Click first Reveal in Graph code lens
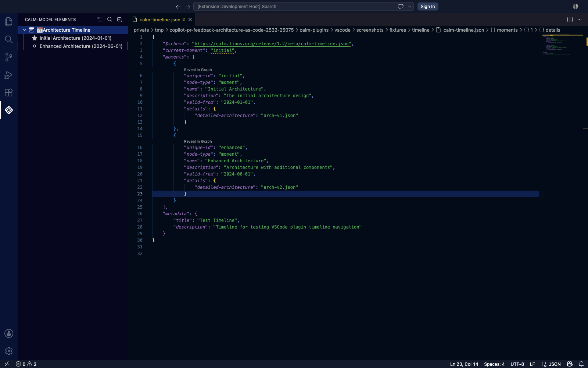 [x=198, y=70]
